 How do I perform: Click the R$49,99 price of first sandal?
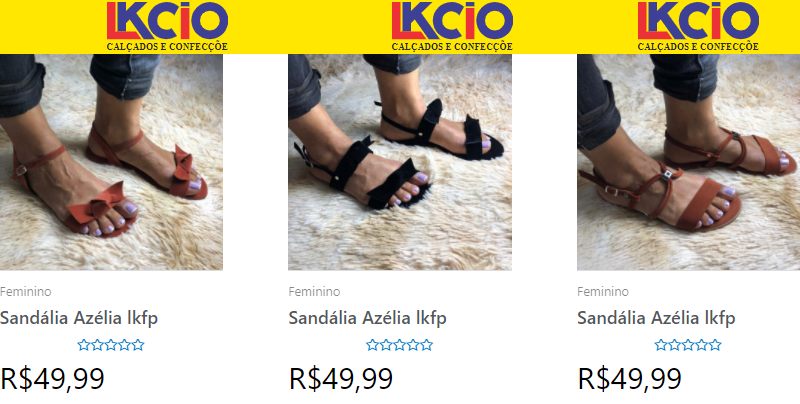53,379
